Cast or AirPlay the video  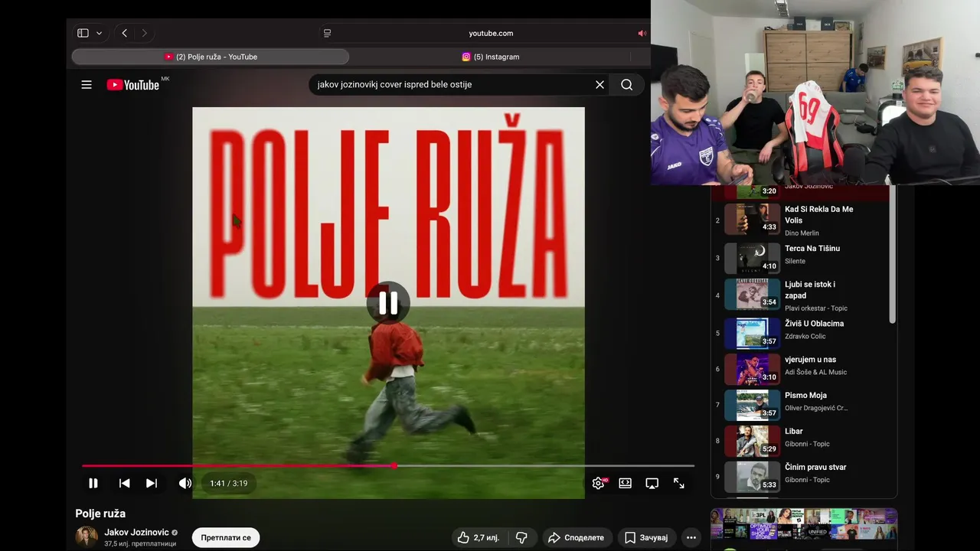tap(652, 483)
